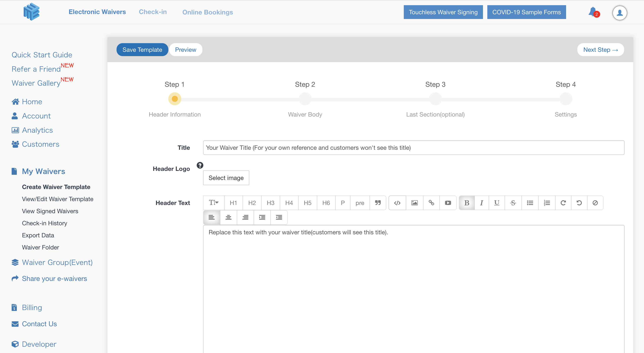Open View Signed Waivers menu item
The height and width of the screenshot is (353, 644).
pos(50,211)
